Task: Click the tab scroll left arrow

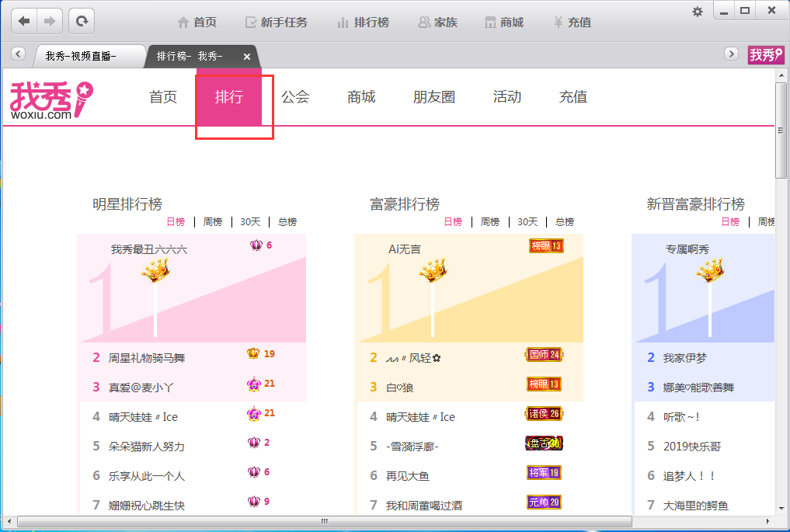Action: pos(18,54)
